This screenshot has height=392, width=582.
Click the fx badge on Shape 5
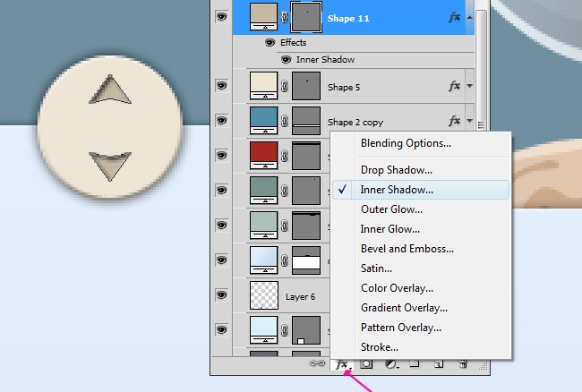[453, 87]
